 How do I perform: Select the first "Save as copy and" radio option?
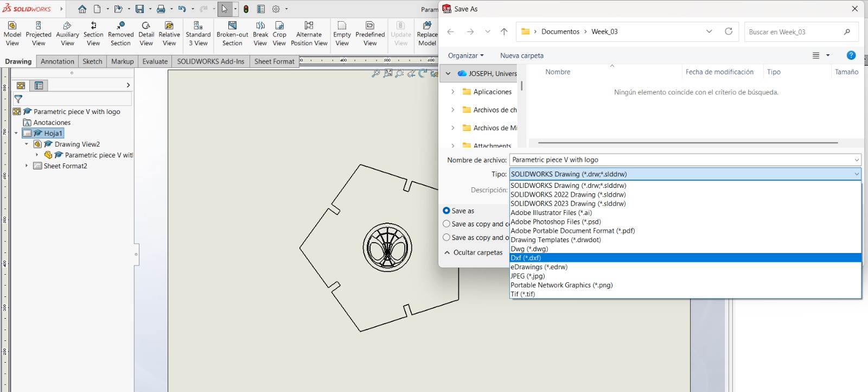446,224
